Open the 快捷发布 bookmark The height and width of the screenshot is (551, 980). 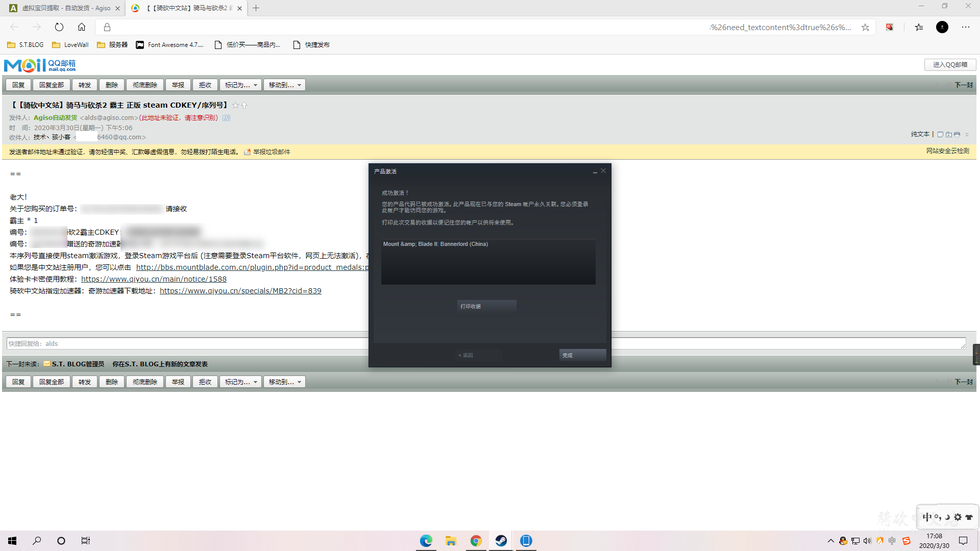tap(311, 45)
